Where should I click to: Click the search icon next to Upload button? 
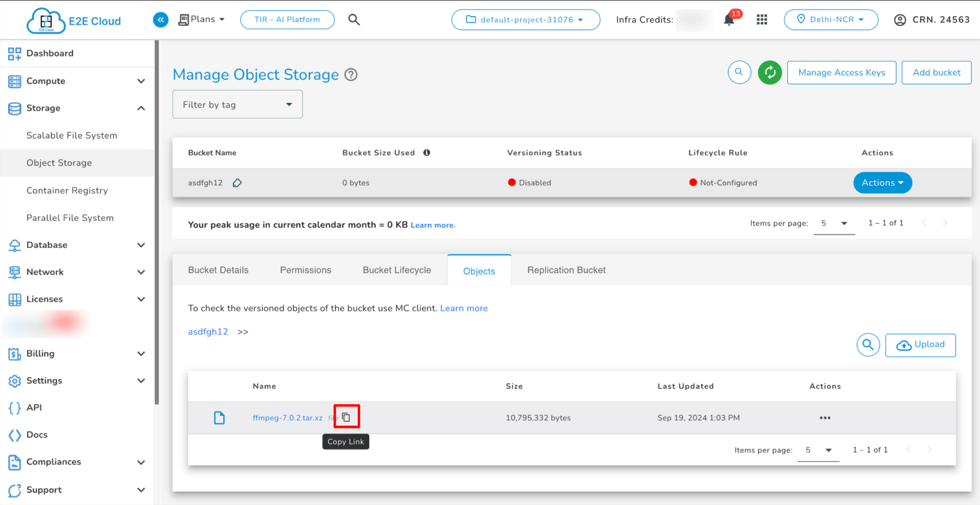pyautogui.click(x=868, y=345)
